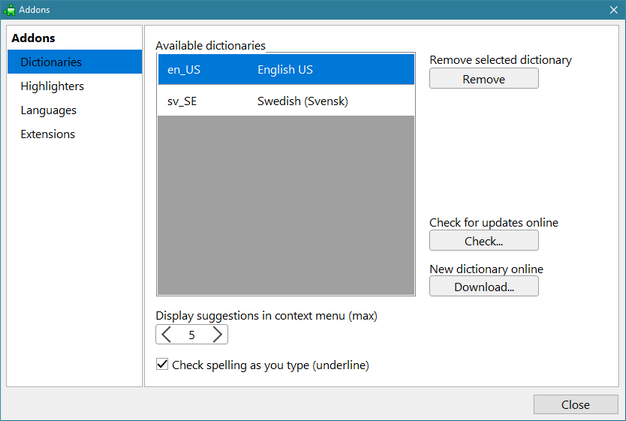Decrease max suggestions with left arrow
Screen dimensions: 626x421
pyautogui.click(x=167, y=335)
